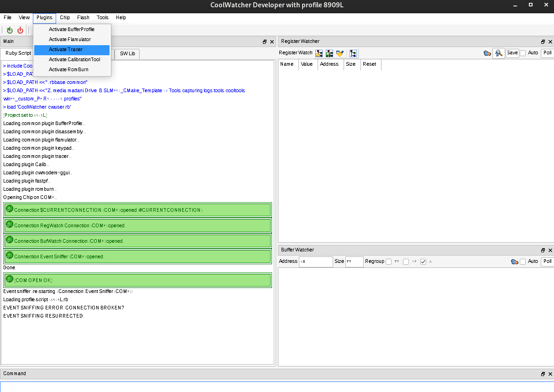Click the green connect power icon
The width and height of the screenshot is (554, 392).
[x=10, y=30]
